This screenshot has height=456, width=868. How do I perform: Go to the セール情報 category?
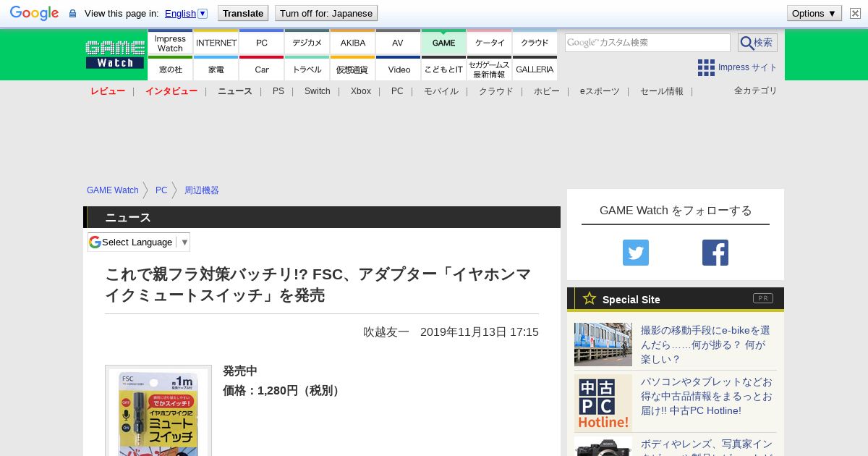662,91
